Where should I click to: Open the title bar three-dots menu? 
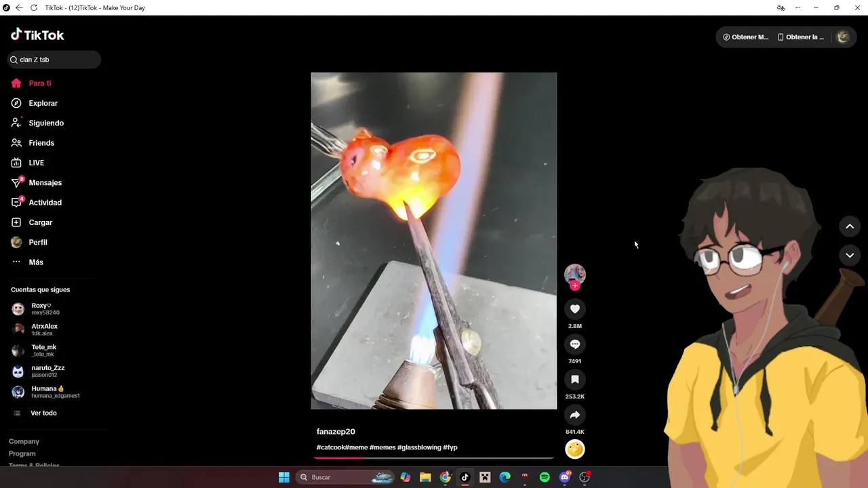[798, 7]
